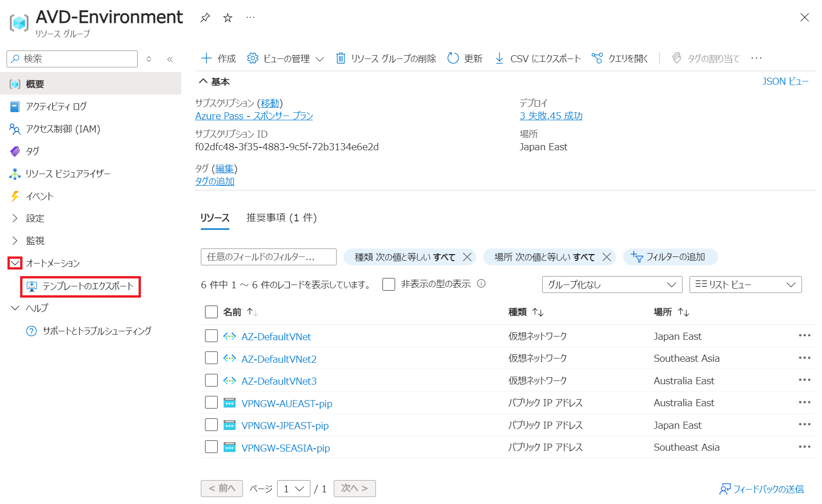822x504 pixels.
Task: Check the AZ-DefaultVNet2 row checkbox
Action: [x=212, y=358]
